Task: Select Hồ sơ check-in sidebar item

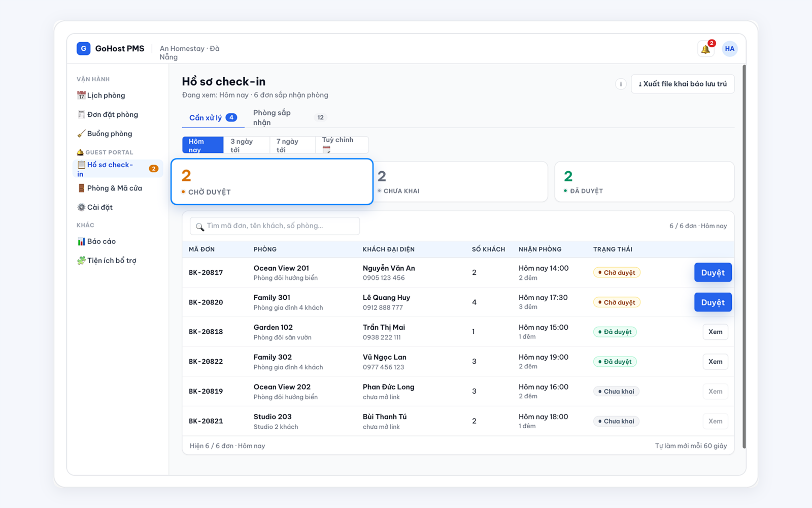Action: click(x=118, y=169)
